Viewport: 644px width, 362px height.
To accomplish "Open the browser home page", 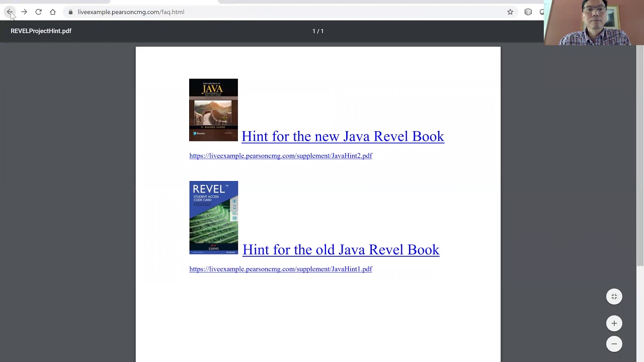I will pyautogui.click(x=53, y=12).
